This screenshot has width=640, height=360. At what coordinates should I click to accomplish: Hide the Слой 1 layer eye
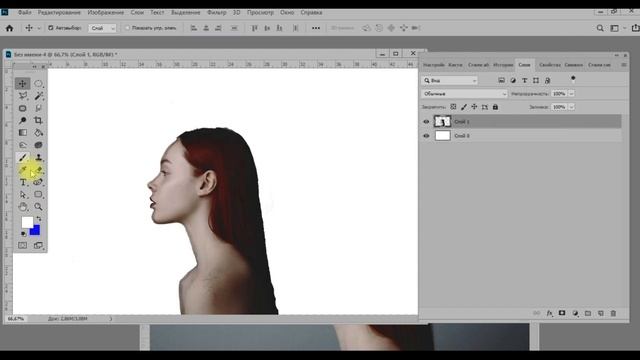click(x=426, y=122)
